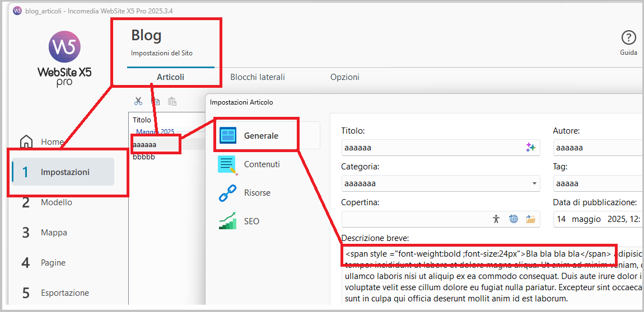Switch to the Blocchi laterali tab
Image resolution: width=644 pixels, height=312 pixels.
(x=258, y=77)
